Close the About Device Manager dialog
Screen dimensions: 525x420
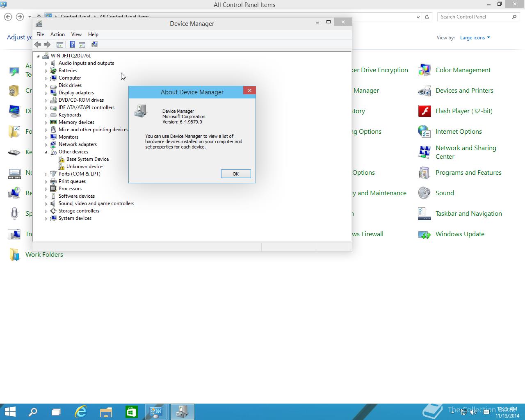[x=249, y=91]
